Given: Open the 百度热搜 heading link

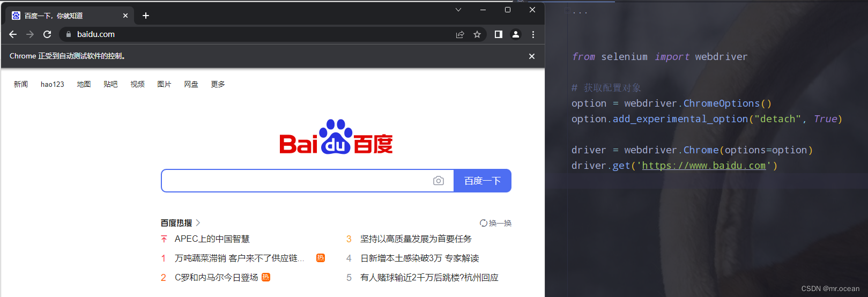Looking at the screenshot, I should coord(176,223).
